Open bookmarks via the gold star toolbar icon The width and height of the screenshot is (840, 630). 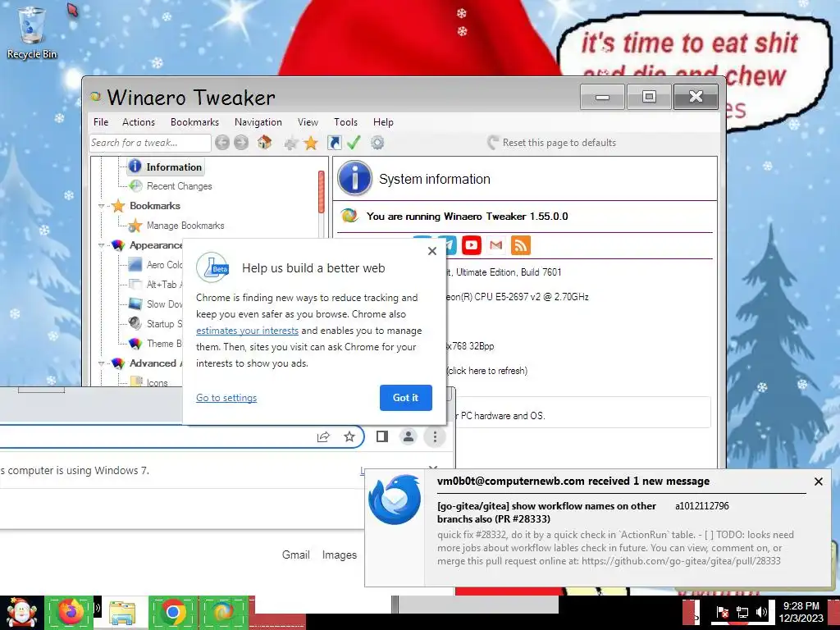tap(311, 143)
